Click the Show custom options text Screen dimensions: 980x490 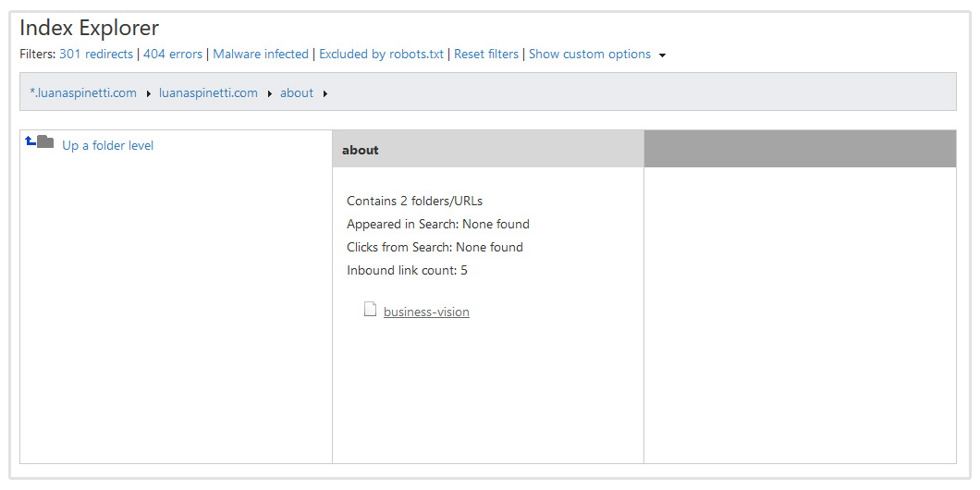[590, 55]
